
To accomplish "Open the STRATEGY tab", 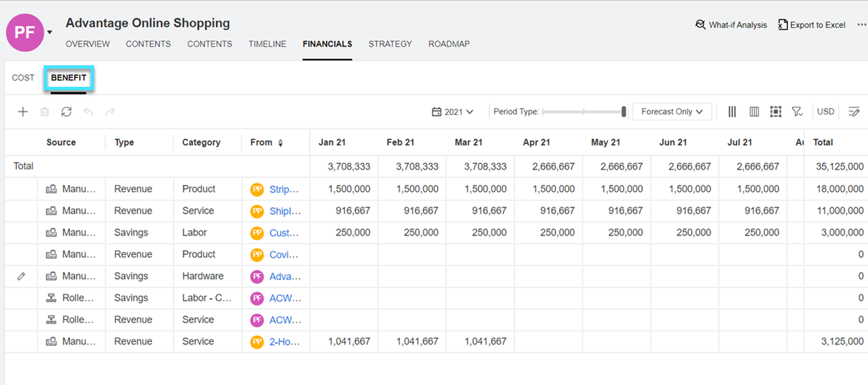I will (x=390, y=44).
